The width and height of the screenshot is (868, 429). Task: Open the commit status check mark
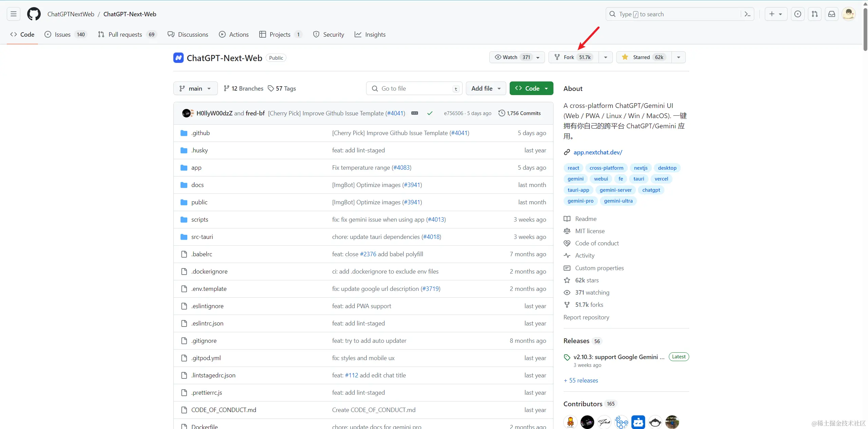tap(430, 113)
